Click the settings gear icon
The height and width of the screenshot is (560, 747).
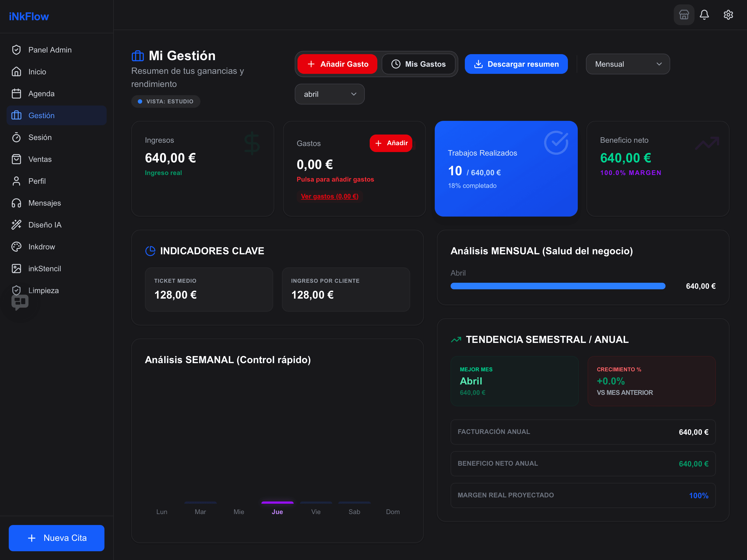point(728,15)
